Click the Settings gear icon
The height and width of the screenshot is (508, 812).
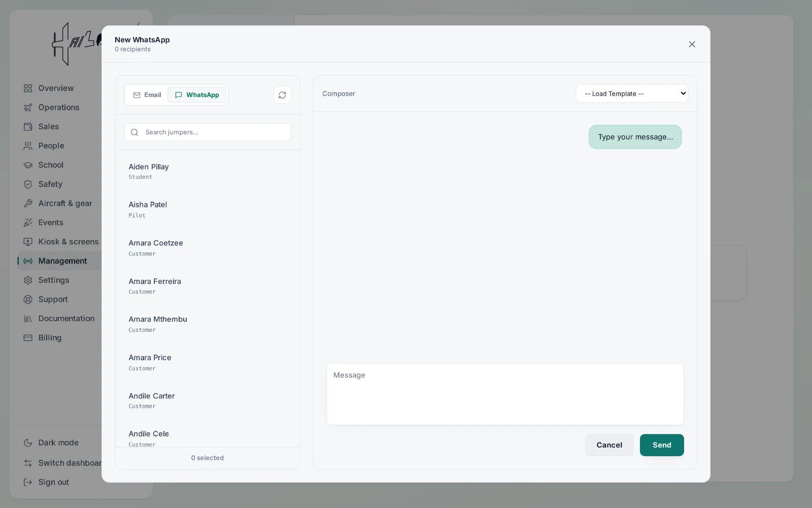click(28, 280)
